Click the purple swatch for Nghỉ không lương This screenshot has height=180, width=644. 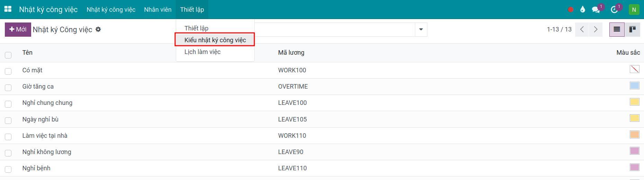coord(635,151)
